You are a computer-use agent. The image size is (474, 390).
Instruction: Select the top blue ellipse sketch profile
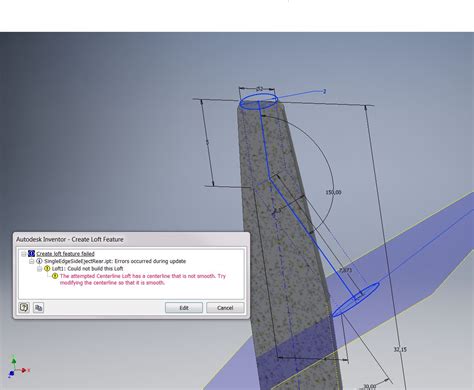(259, 101)
